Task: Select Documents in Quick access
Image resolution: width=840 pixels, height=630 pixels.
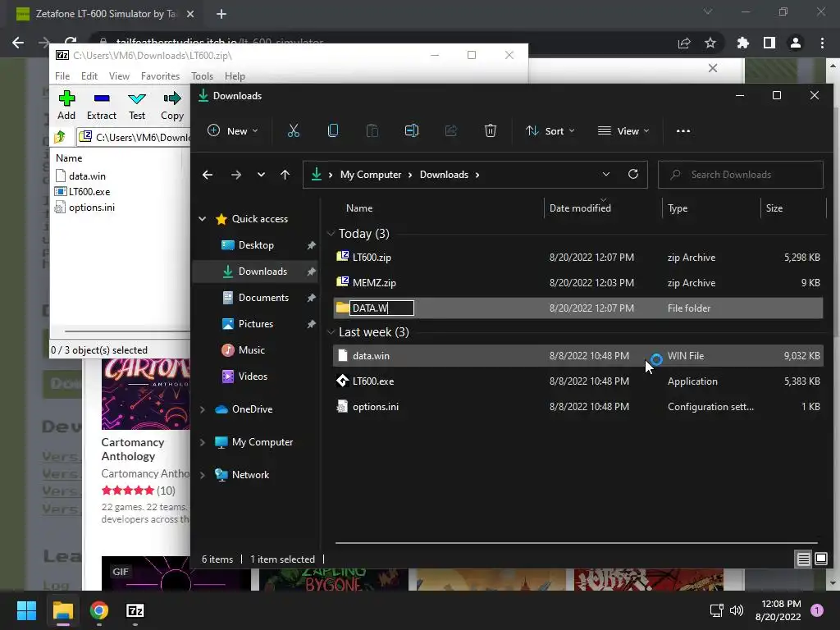Action: 256,297
